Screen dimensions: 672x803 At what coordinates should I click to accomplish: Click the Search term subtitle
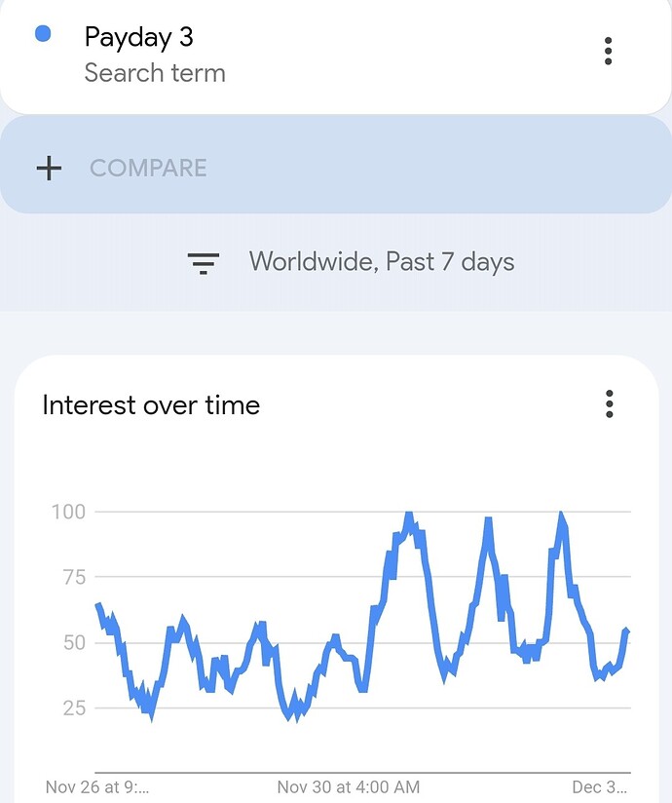[x=155, y=73]
